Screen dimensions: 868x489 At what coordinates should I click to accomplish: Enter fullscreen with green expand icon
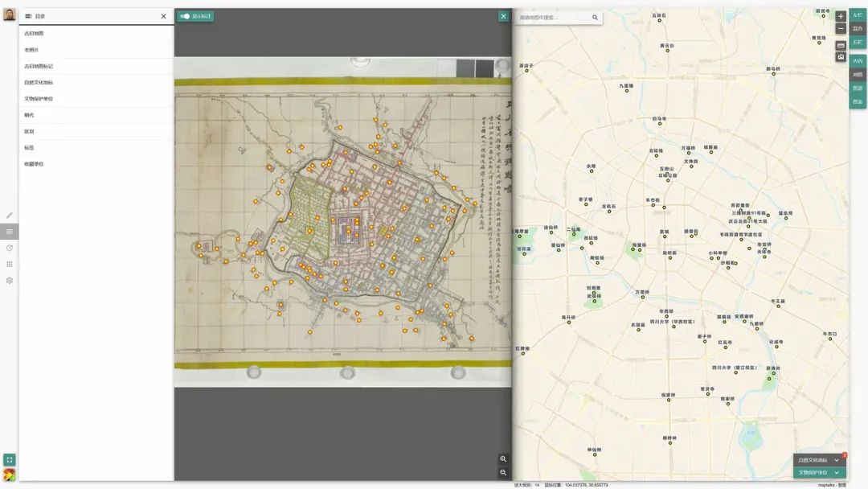(x=10, y=460)
